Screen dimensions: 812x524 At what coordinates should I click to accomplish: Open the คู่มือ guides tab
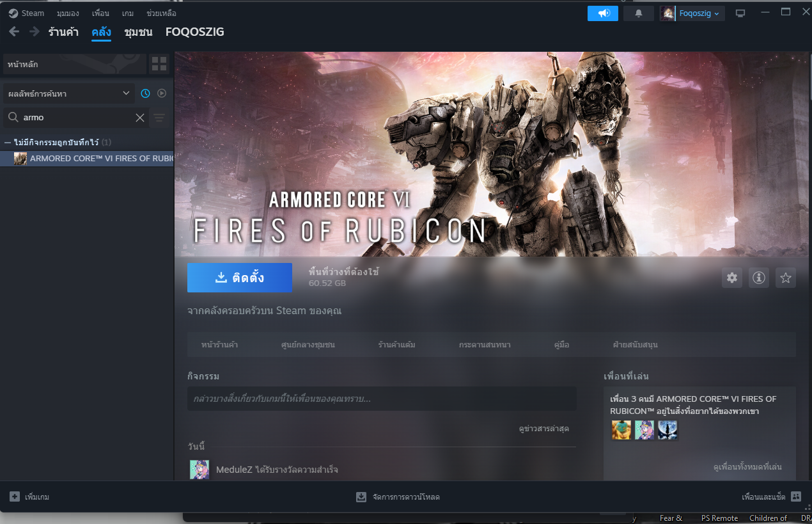[561, 345]
